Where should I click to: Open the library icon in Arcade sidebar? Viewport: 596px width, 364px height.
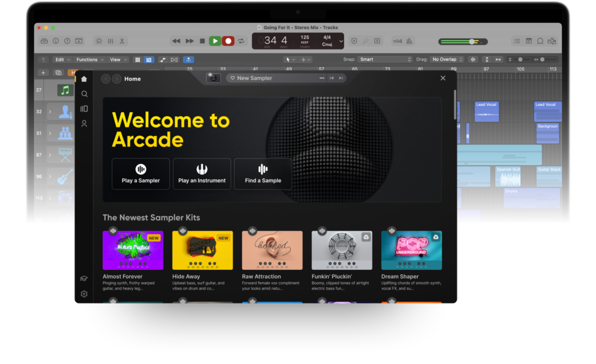point(84,109)
